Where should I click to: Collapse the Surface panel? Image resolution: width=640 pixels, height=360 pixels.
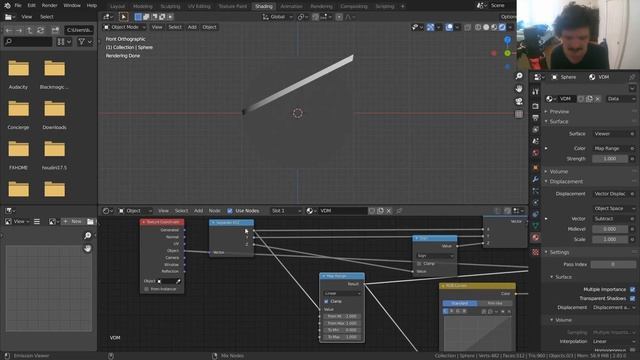[x=558, y=122]
